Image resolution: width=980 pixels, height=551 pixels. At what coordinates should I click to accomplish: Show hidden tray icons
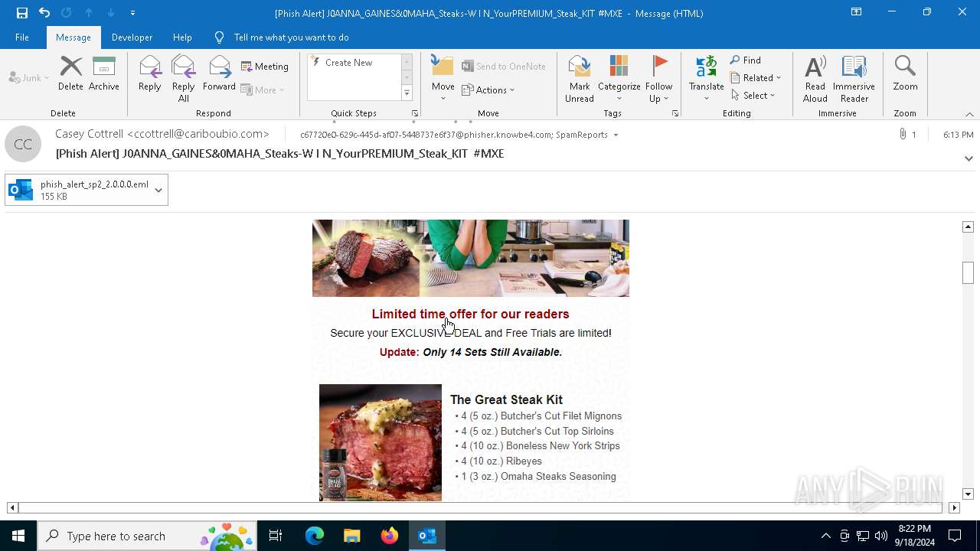coord(825,536)
